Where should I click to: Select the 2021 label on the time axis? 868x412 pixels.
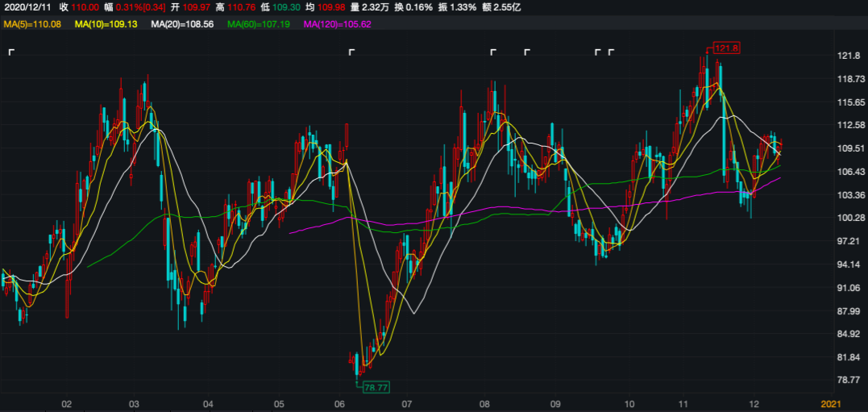tap(831, 403)
